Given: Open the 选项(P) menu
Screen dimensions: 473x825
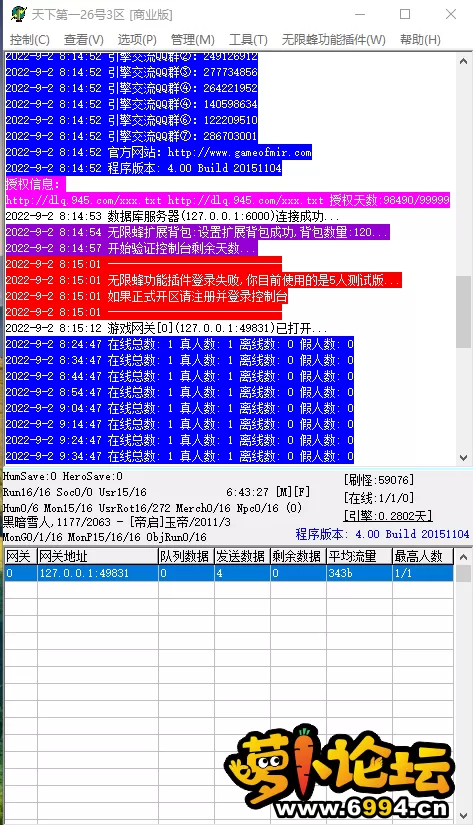Looking at the screenshot, I should coord(137,39).
